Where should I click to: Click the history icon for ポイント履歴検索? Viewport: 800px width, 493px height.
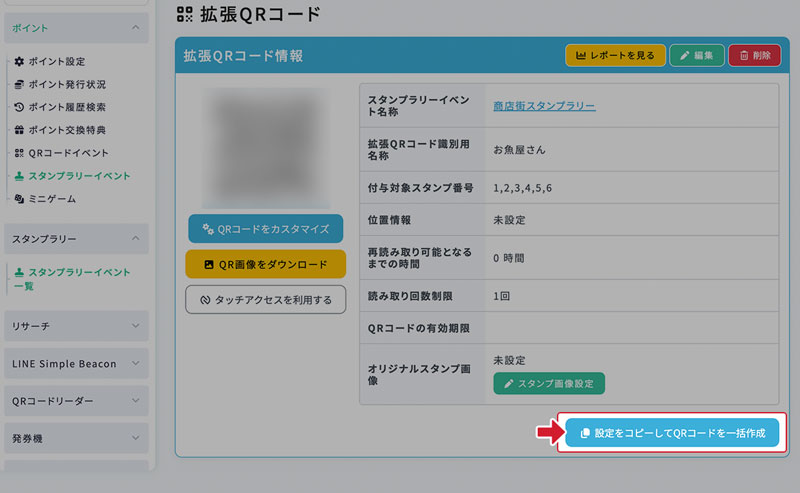click(19, 107)
